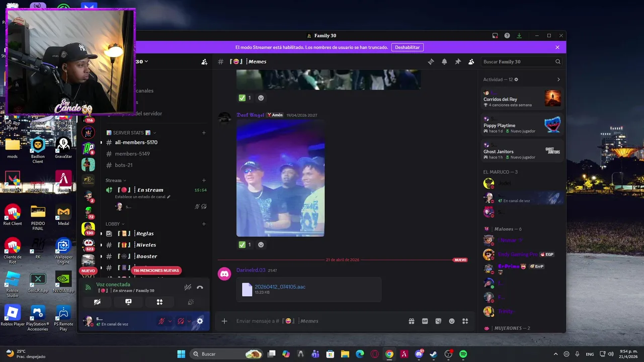
Task: Open the group photo image thumbnail
Action: coord(280,178)
